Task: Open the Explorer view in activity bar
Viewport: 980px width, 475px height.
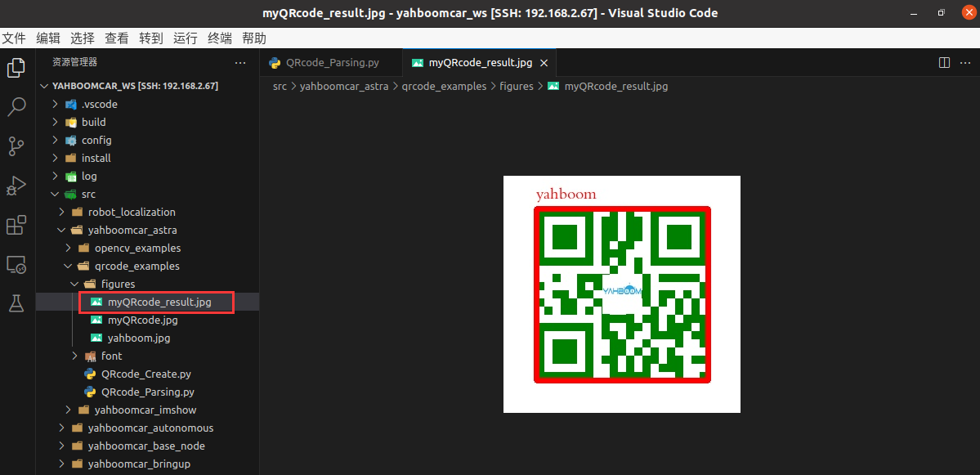Action: tap(16, 68)
